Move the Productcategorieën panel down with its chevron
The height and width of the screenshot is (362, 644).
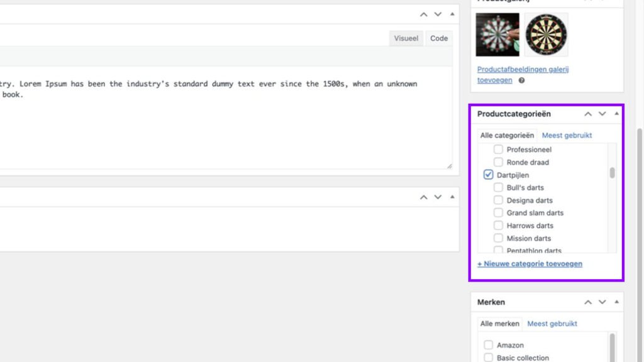(x=602, y=114)
